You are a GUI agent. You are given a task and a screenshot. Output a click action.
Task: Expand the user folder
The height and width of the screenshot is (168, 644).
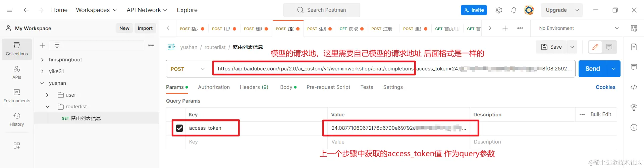coord(47,95)
